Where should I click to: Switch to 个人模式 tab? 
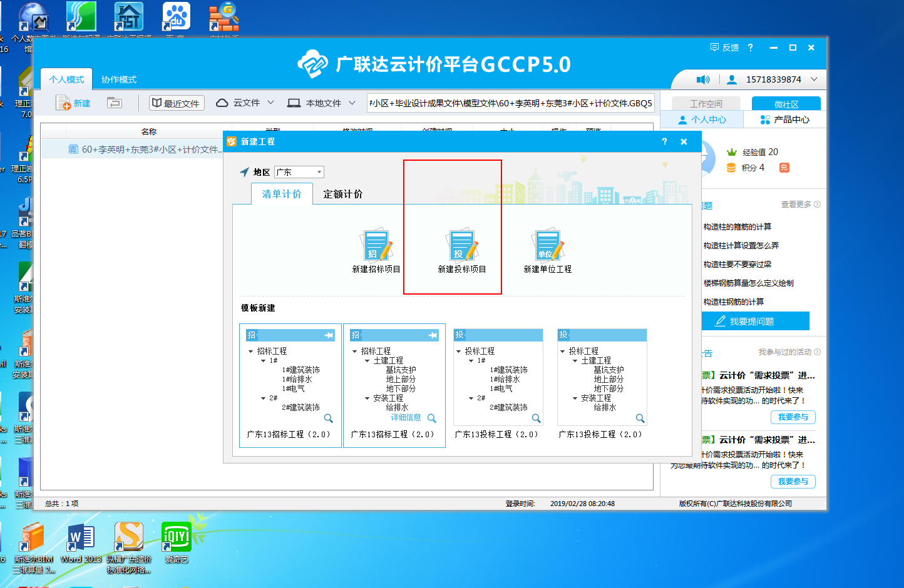click(x=67, y=79)
